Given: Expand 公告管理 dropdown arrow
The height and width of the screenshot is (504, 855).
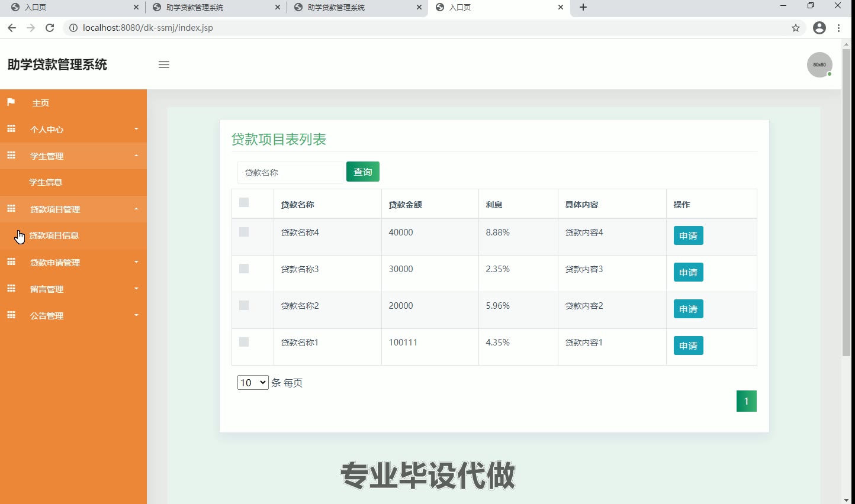Looking at the screenshot, I should (x=136, y=315).
